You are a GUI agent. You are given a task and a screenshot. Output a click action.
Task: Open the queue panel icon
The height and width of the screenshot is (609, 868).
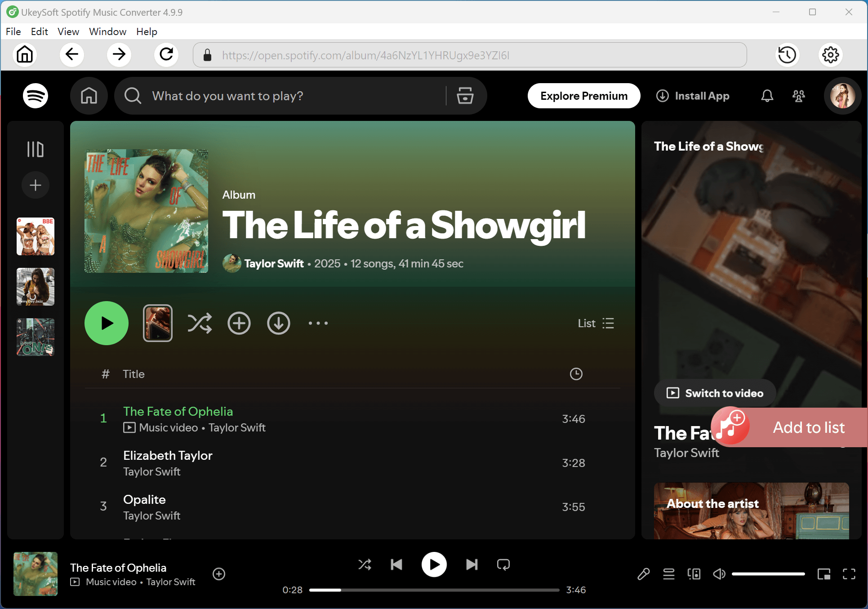point(668,574)
